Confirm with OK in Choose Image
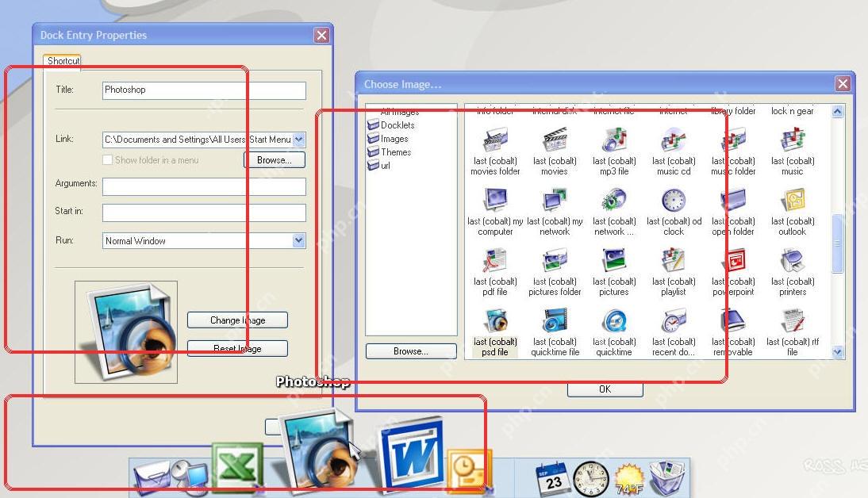Screen dimensions: 868x498 [605, 389]
